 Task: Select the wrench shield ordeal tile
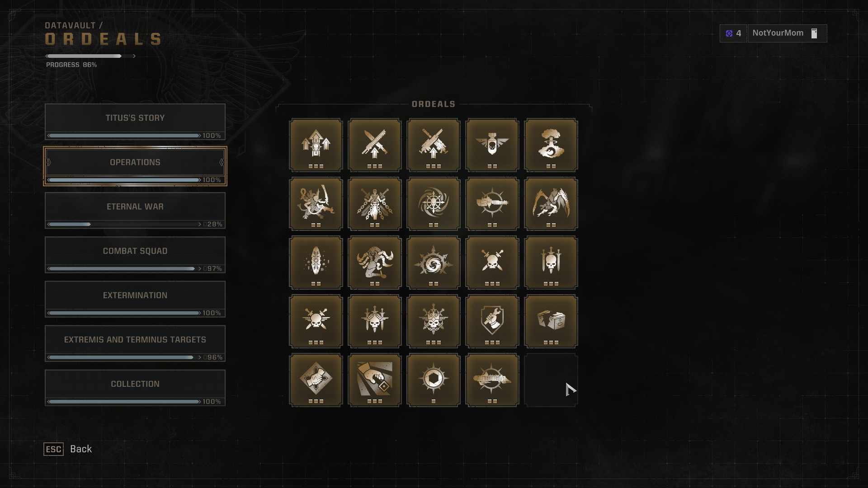tap(492, 321)
